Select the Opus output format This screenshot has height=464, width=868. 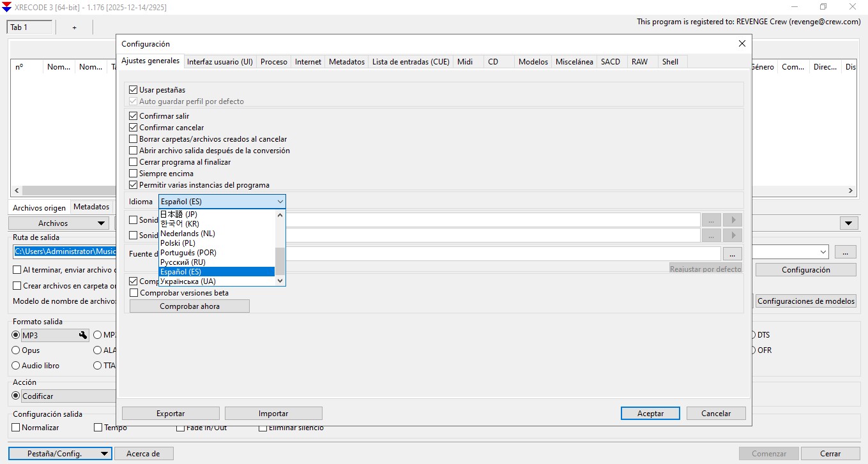click(15, 350)
